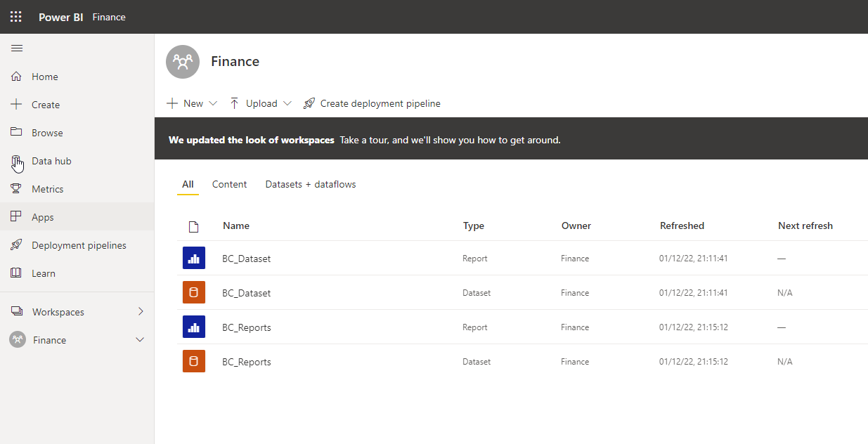Switch to the All tab
Screen dimensions: 868x444
click(188, 184)
